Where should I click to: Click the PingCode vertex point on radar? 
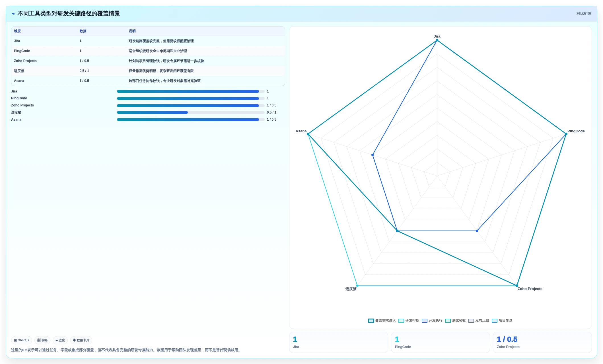pos(566,134)
